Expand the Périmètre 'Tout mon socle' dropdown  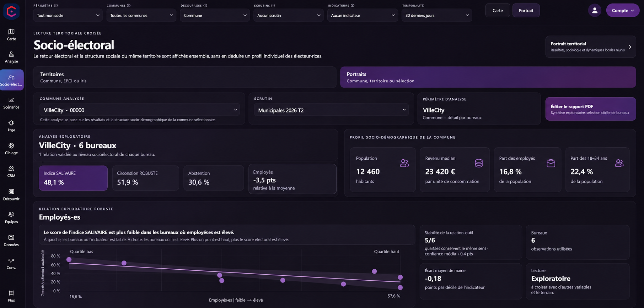[x=68, y=15]
